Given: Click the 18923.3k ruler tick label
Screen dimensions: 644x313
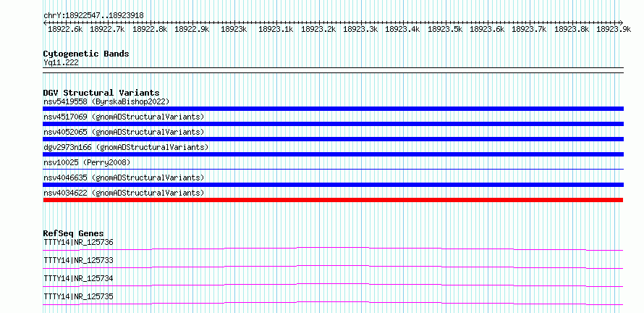Looking at the screenshot, I should pos(360,29).
